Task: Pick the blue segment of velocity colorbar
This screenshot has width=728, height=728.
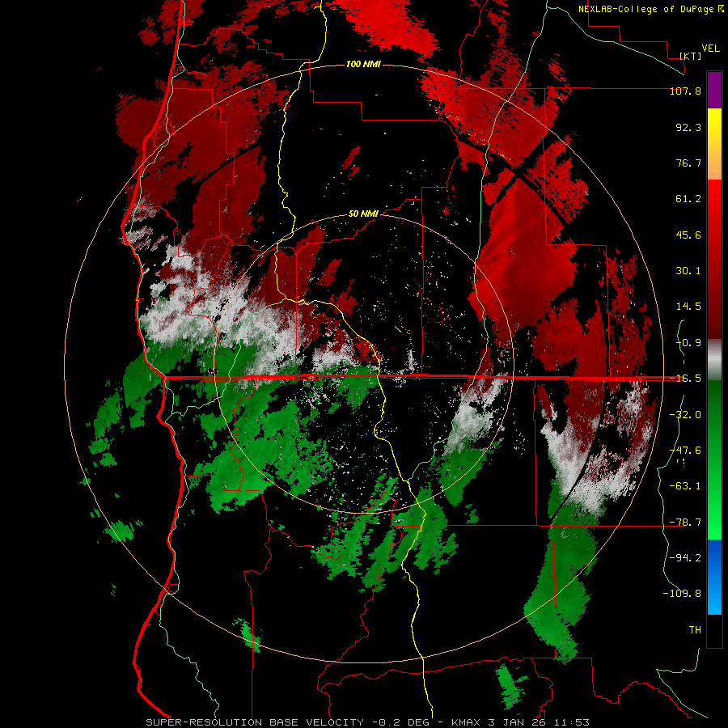Action: click(x=714, y=577)
